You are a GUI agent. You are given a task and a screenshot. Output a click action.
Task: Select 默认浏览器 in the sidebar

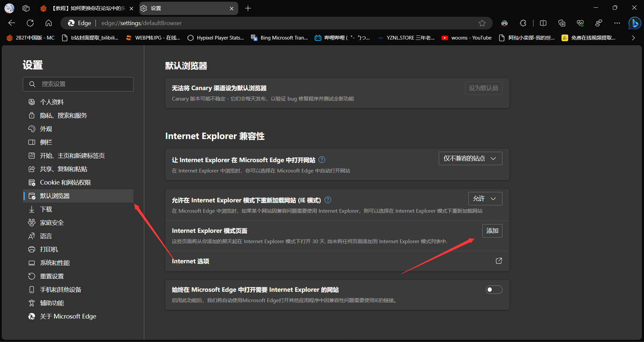point(78,196)
